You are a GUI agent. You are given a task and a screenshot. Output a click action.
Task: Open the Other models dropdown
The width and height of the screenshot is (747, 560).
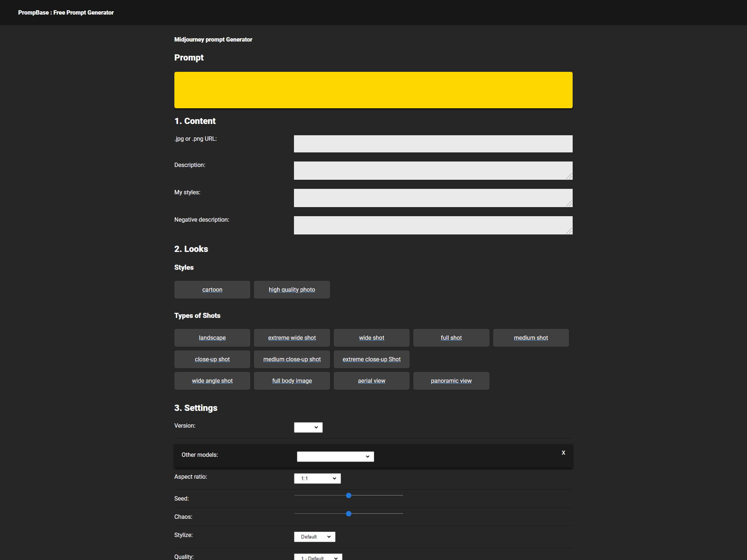click(336, 456)
